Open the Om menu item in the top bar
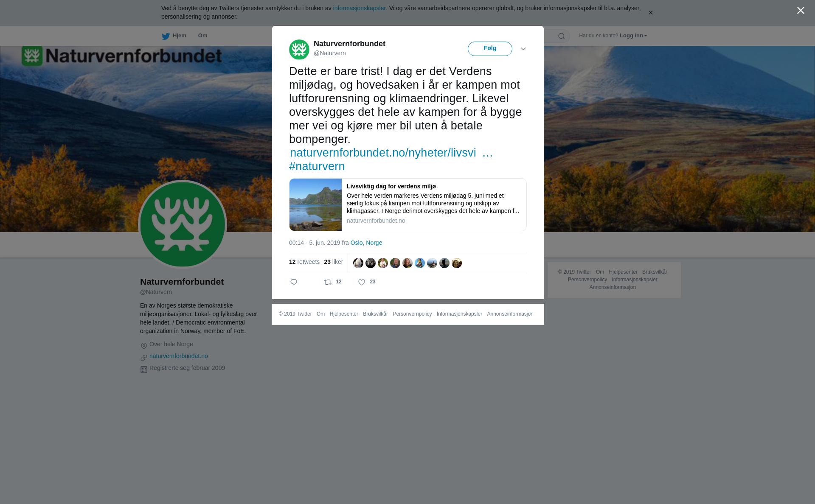The height and width of the screenshot is (504, 815). [x=202, y=36]
